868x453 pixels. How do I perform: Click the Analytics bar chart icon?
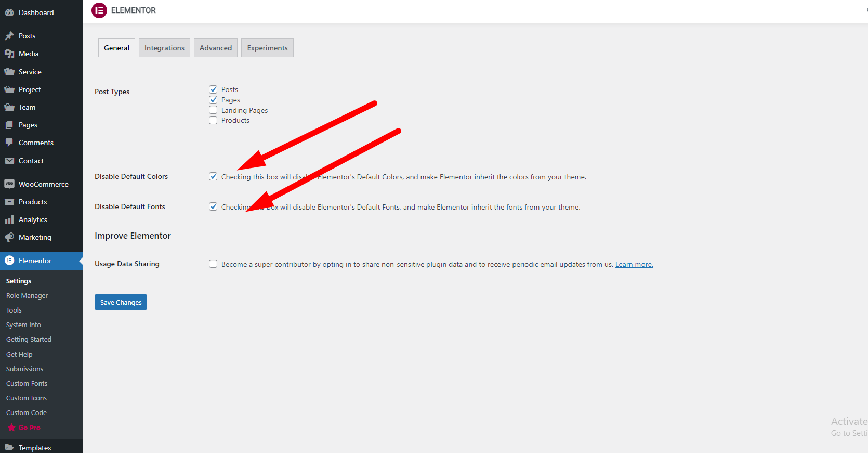9,219
